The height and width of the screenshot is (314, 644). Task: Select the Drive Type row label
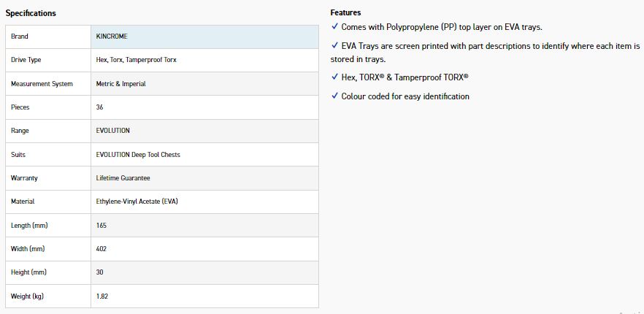[26, 60]
